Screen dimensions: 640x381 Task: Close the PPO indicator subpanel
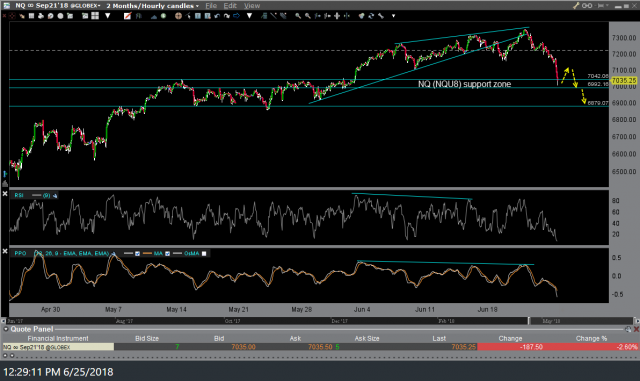point(5,251)
